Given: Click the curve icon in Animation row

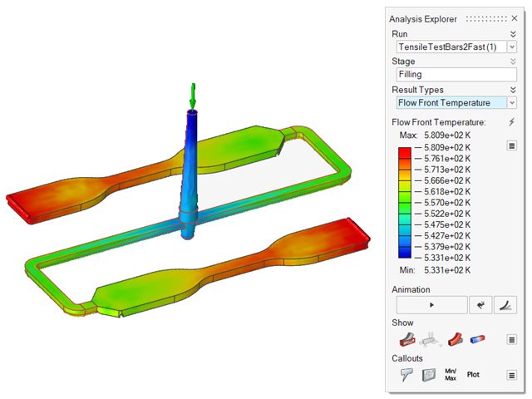Looking at the screenshot, I should coord(505,305).
